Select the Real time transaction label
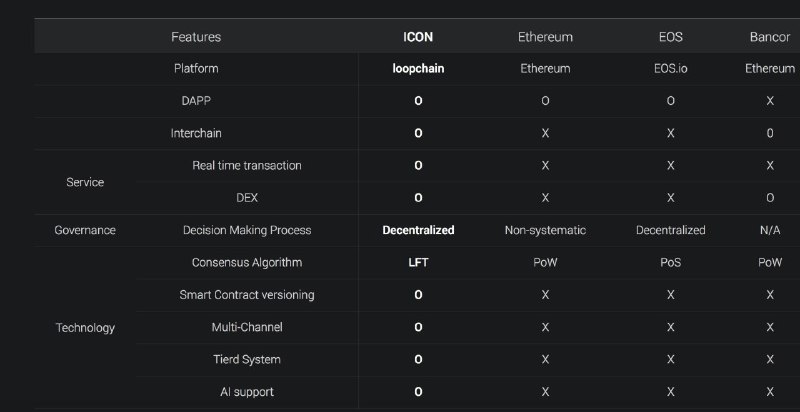This screenshot has width=800, height=412. [x=247, y=165]
